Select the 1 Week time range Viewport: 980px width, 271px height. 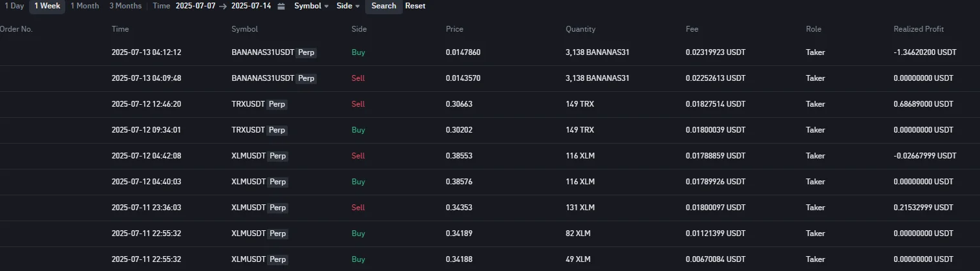point(47,6)
